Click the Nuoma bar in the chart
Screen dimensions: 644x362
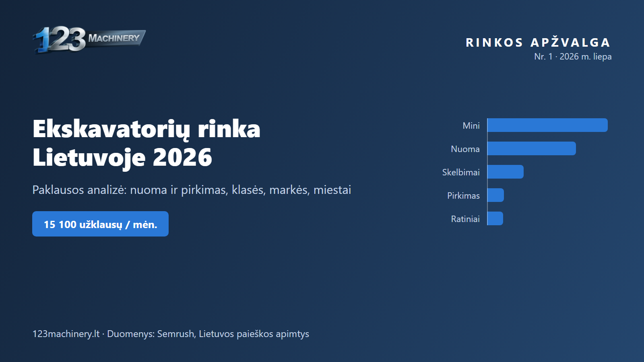pyautogui.click(x=532, y=148)
